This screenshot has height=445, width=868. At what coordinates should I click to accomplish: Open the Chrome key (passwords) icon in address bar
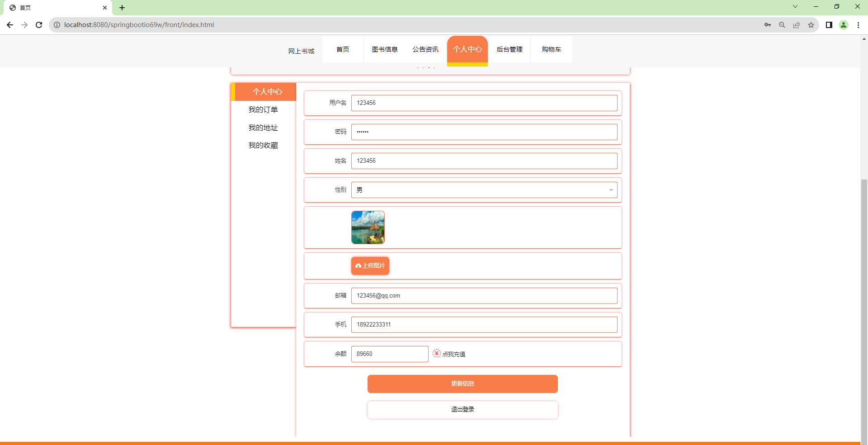[768, 25]
